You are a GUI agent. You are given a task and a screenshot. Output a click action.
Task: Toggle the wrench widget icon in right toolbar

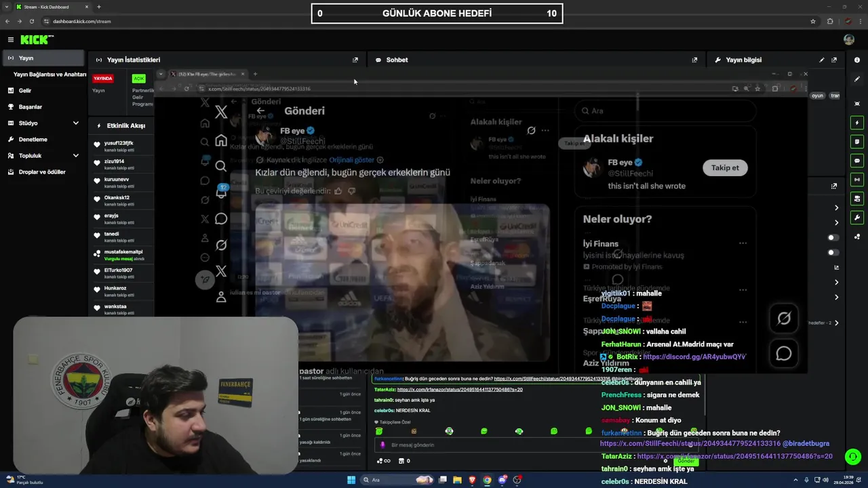[x=857, y=218]
